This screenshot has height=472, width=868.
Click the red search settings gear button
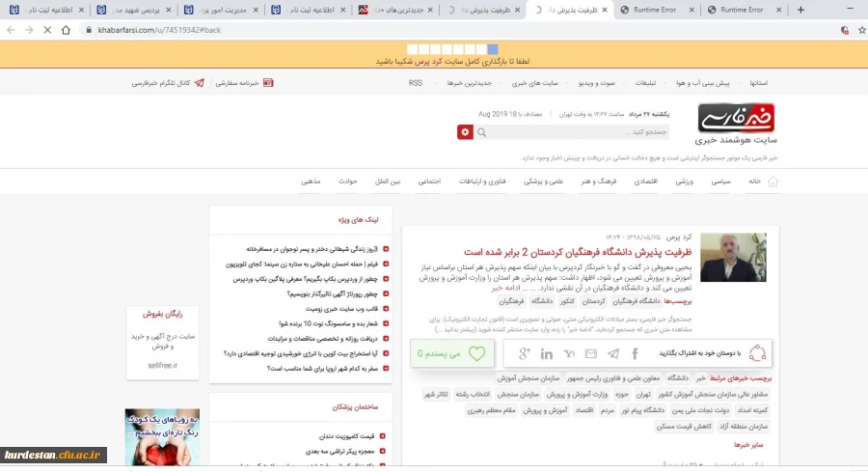tap(465, 132)
